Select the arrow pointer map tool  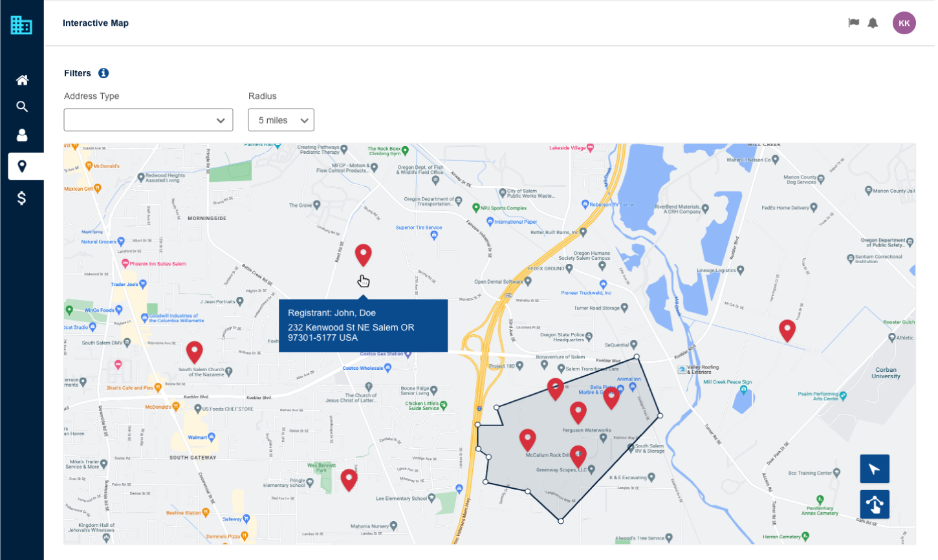click(875, 469)
